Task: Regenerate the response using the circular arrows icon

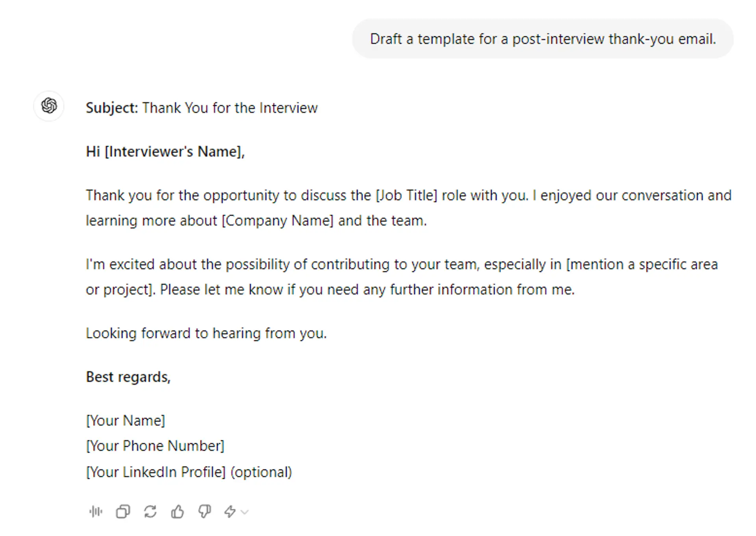Action: tap(150, 512)
